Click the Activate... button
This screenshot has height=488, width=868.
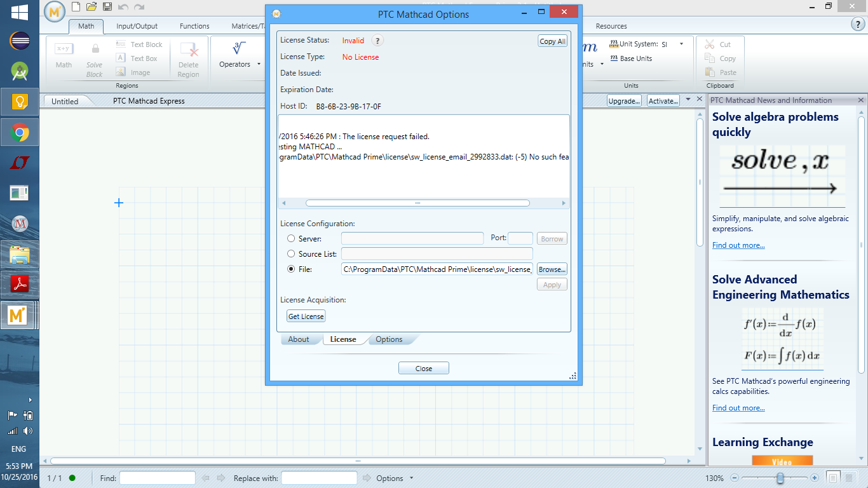point(663,101)
